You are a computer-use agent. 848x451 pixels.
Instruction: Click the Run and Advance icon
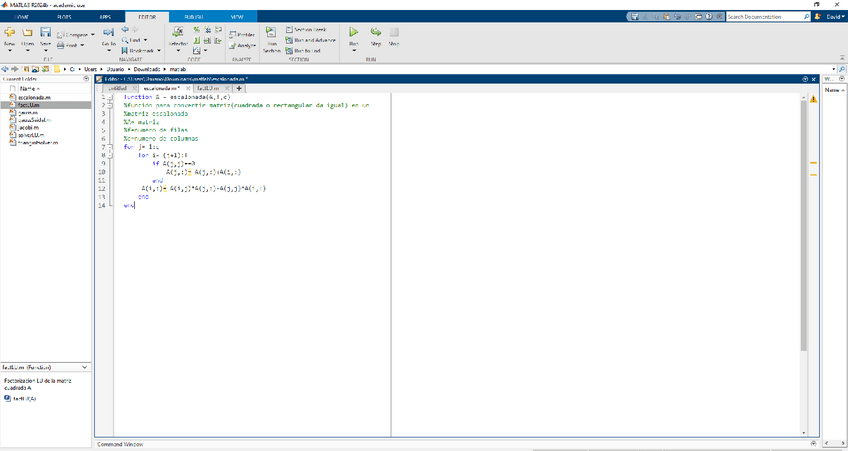click(x=311, y=40)
